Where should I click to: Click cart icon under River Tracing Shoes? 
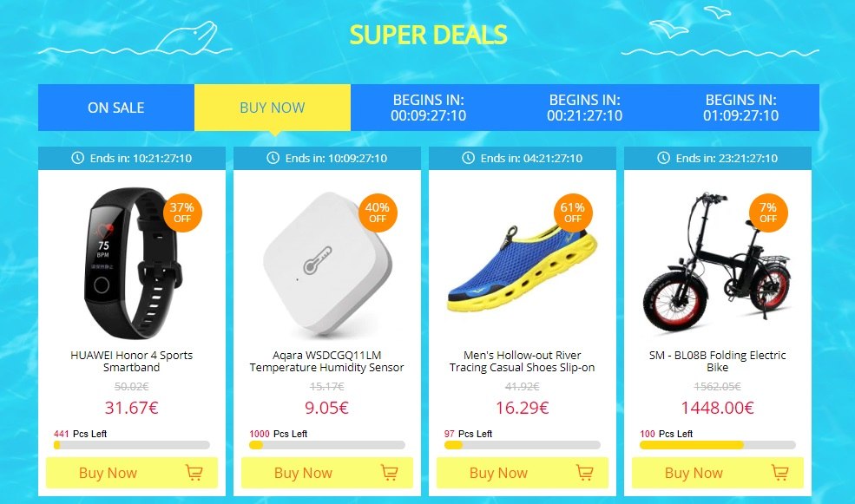584,472
